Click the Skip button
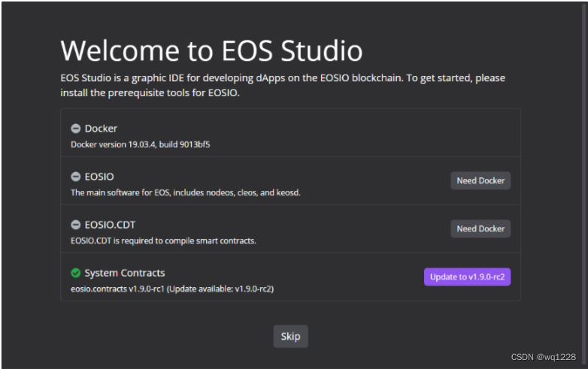The image size is (588, 369). (x=291, y=336)
